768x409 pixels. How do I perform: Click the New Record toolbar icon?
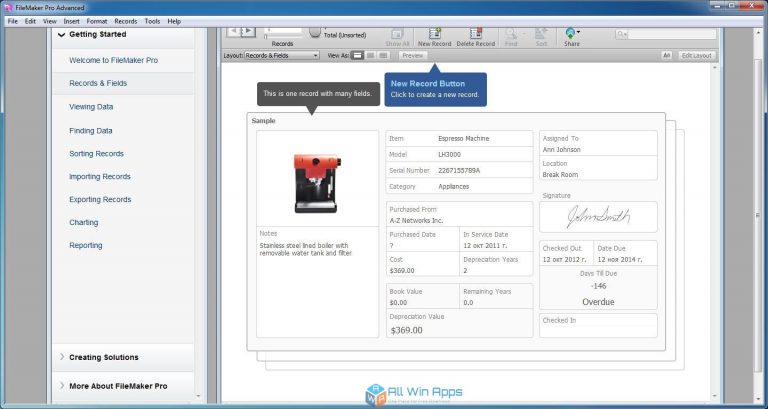pos(434,33)
